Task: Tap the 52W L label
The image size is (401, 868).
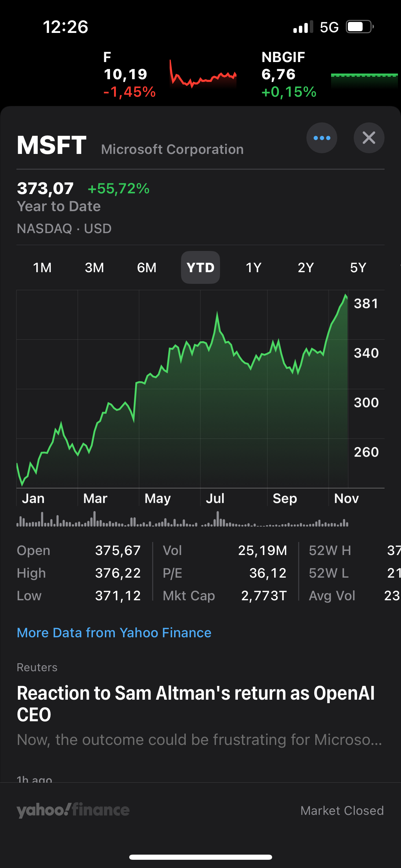Action: [x=329, y=573]
